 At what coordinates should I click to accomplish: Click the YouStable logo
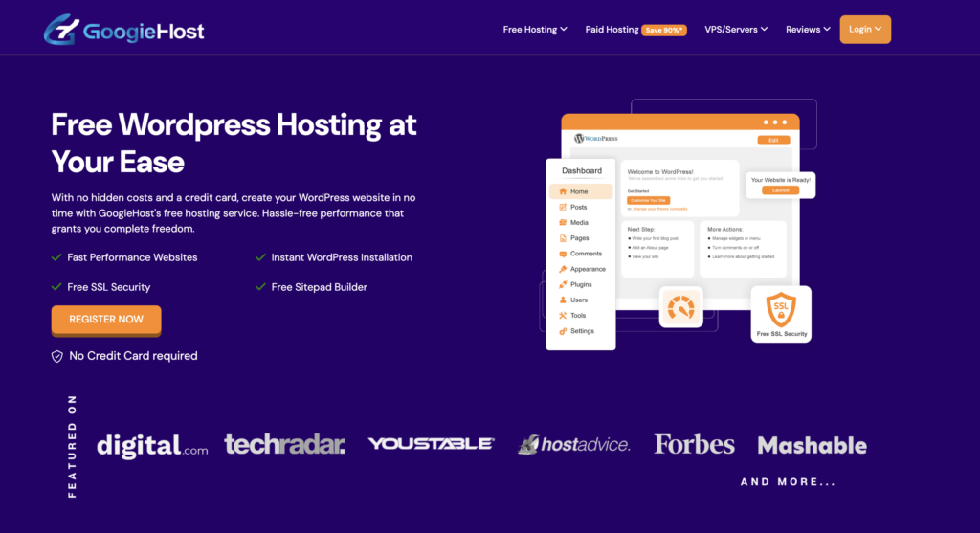[x=432, y=444]
